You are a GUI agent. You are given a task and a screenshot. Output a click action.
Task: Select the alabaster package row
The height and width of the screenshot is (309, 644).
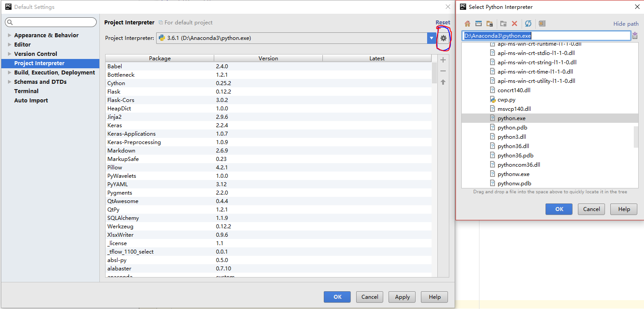268,268
